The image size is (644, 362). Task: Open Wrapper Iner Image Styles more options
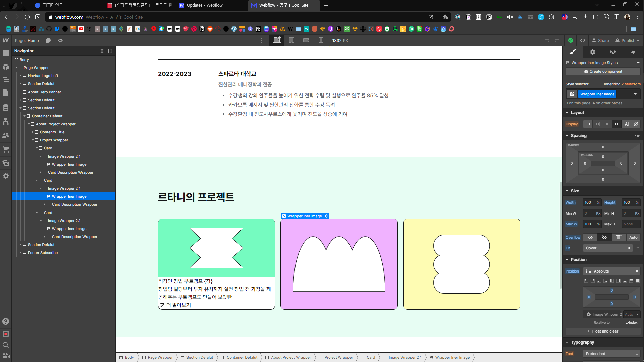click(638, 63)
